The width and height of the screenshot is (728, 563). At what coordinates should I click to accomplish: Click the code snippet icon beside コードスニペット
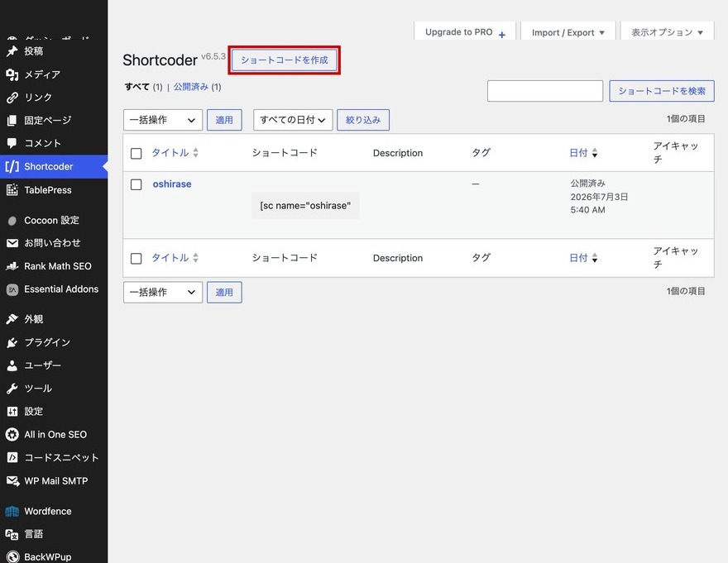coord(12,458)
